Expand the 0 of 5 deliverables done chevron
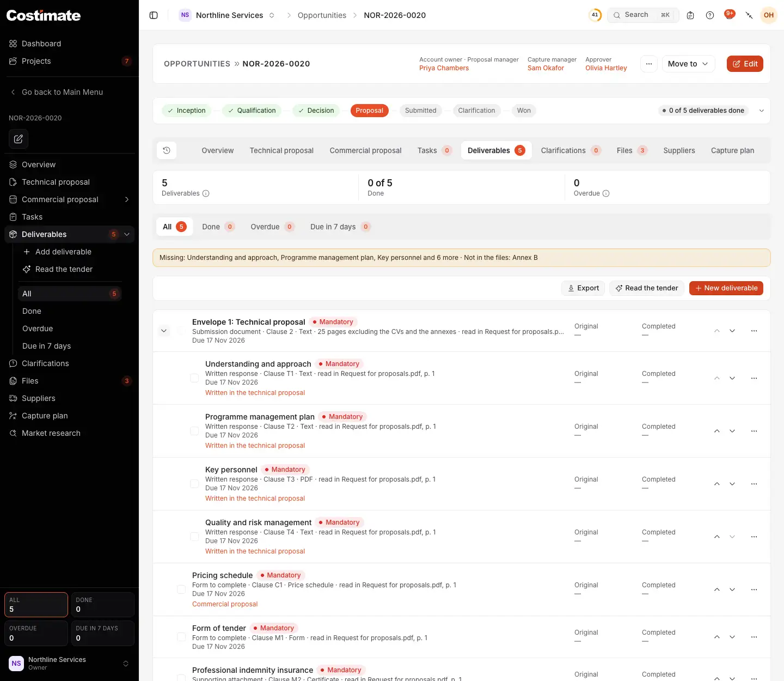The image size is (784, 681). (x=762, y=111)
